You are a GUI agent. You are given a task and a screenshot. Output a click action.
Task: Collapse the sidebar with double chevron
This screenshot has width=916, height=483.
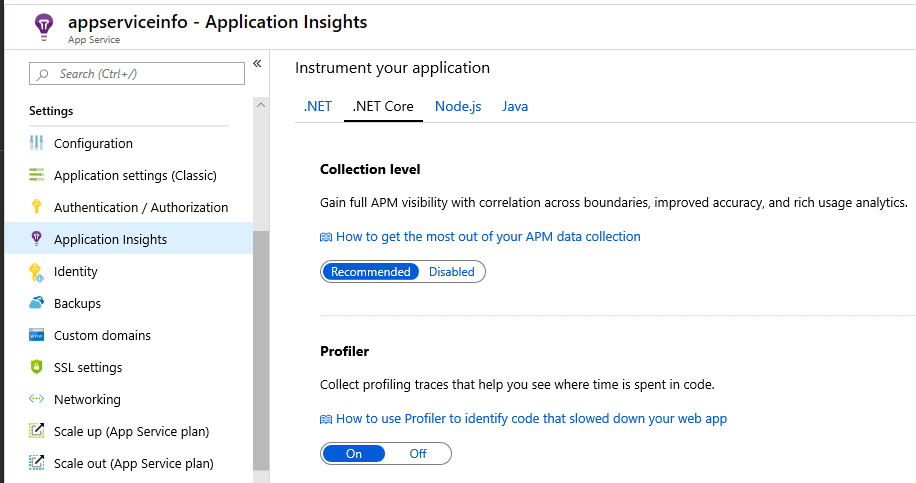point(257,63)
